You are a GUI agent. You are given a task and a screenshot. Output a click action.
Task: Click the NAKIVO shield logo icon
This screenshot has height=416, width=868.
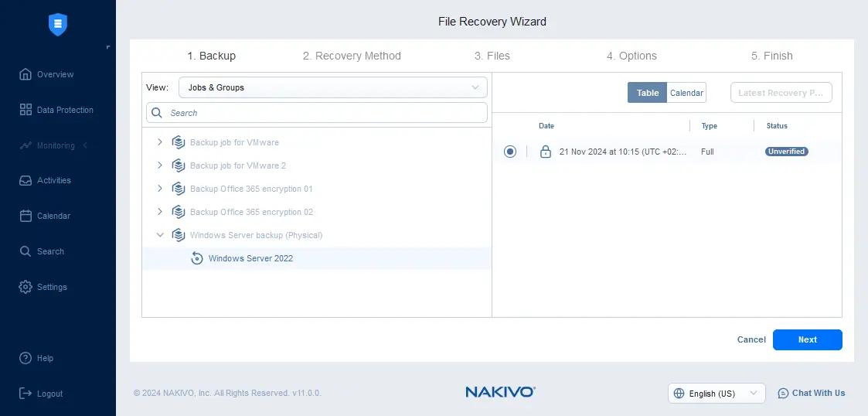pyautogui.click(x=57, y=25)
